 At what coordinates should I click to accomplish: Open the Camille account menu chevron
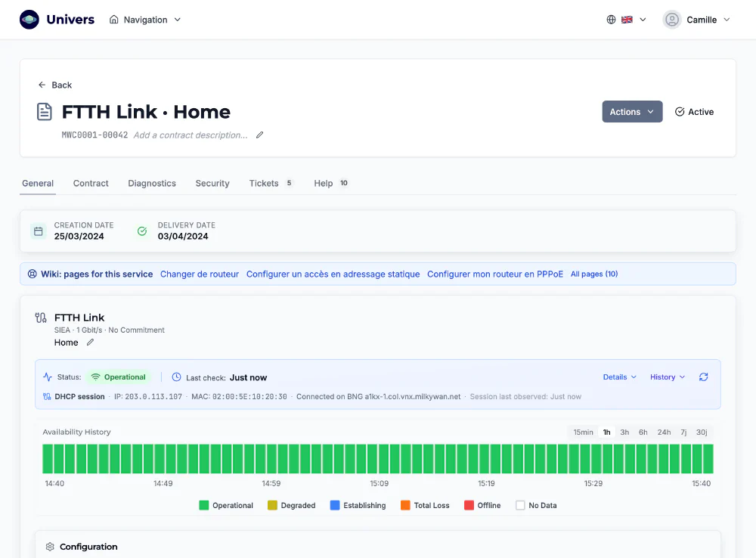tap(727, 20)
